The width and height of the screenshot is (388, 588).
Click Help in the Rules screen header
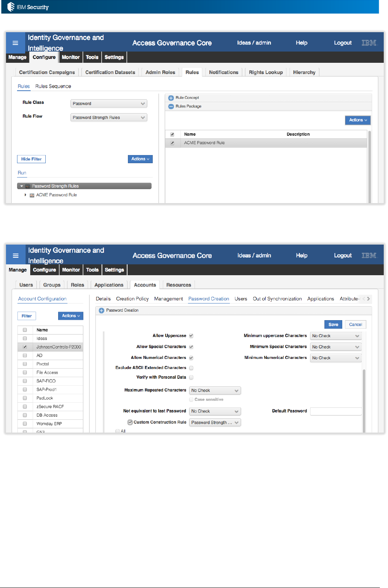(302, 43)
